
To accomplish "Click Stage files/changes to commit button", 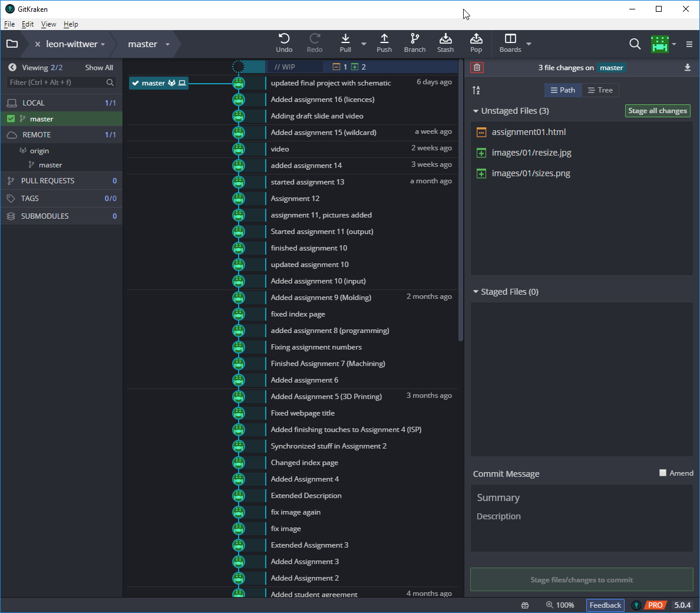I will click(581, 579).
